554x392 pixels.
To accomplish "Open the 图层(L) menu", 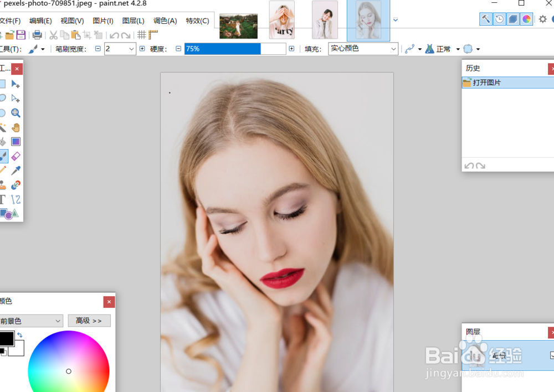I will [133, 20].
